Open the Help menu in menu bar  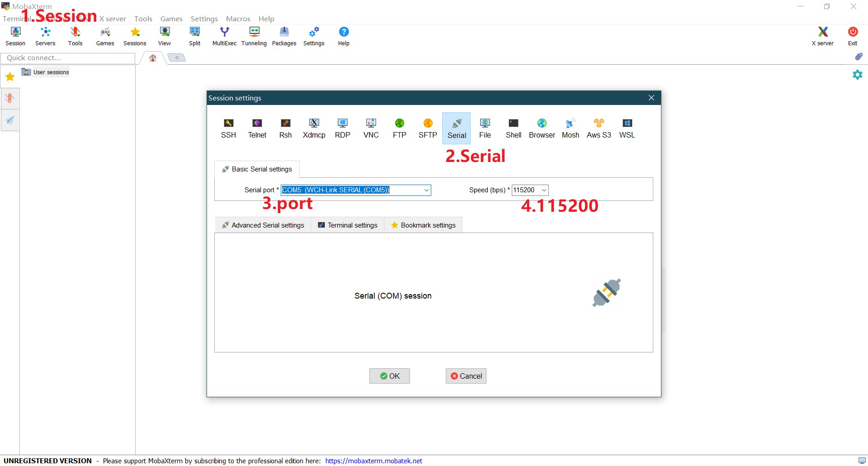266,19
